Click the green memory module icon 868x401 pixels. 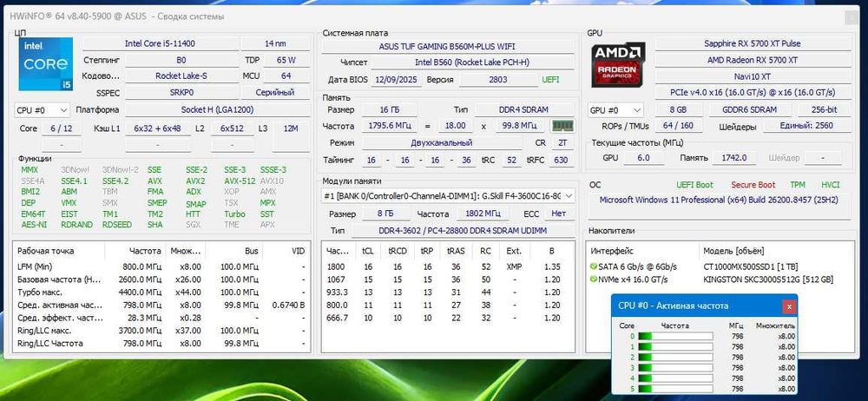[562, 126]
